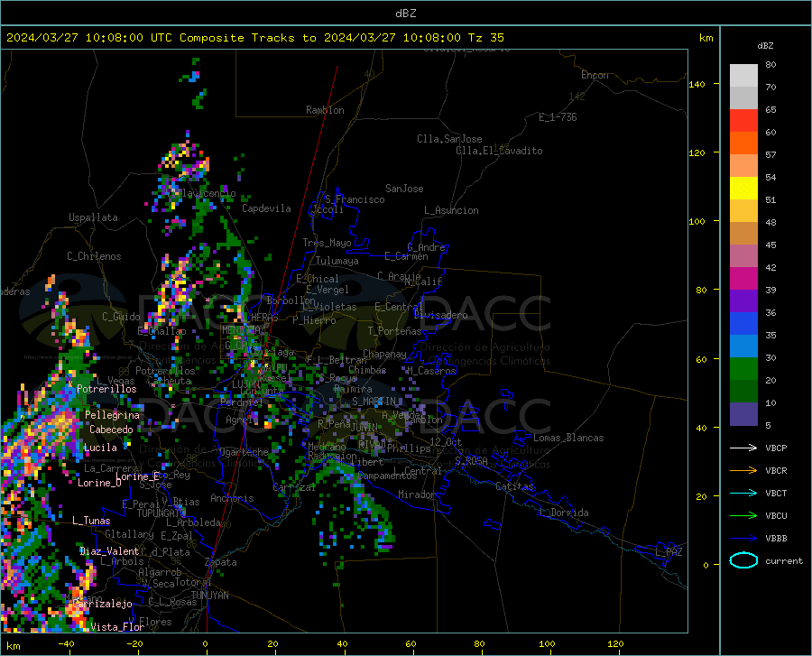This screenshot has height=656, width=812.
Task: Click the L_Dormida map label
Action: click(x=564, y=513)
